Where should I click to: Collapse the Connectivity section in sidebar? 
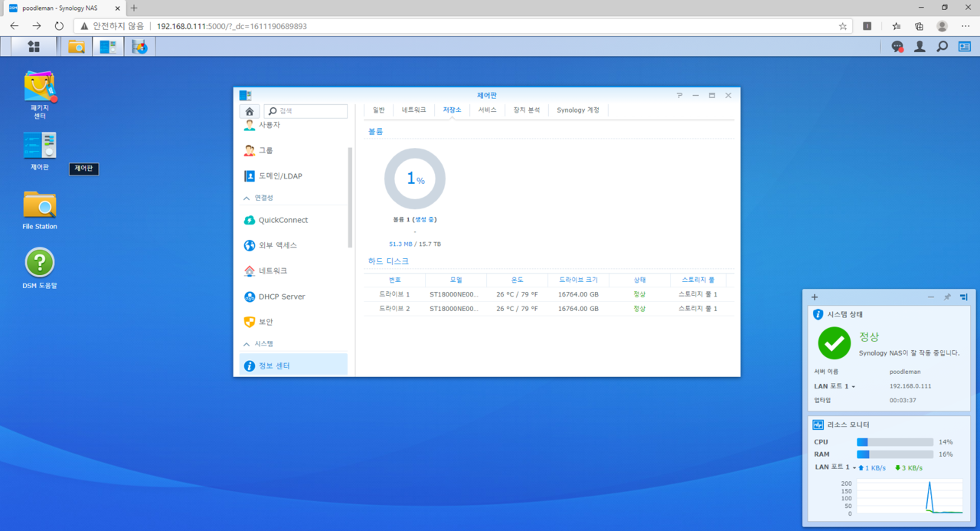click(247, 198)
